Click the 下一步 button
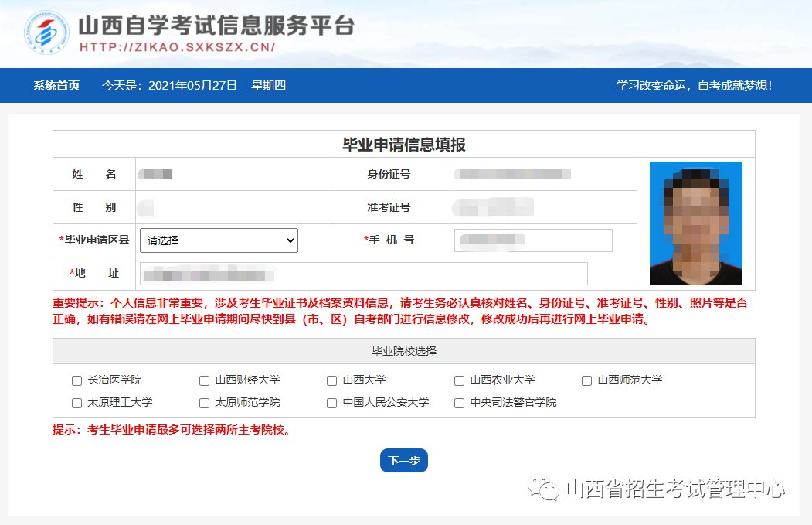This screenshot has height=525, width=812. coord(403,461)
